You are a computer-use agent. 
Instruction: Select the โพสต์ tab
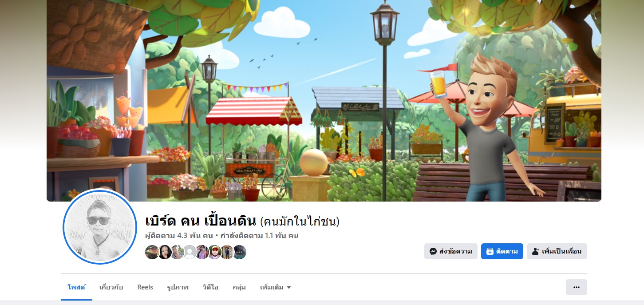(76, 287)
